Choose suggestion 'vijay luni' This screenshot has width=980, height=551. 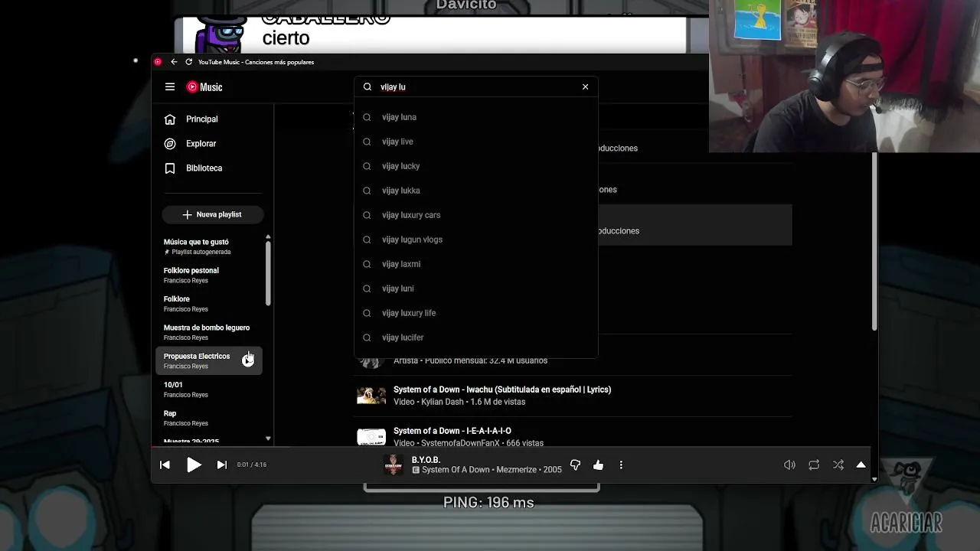[475, 289]
